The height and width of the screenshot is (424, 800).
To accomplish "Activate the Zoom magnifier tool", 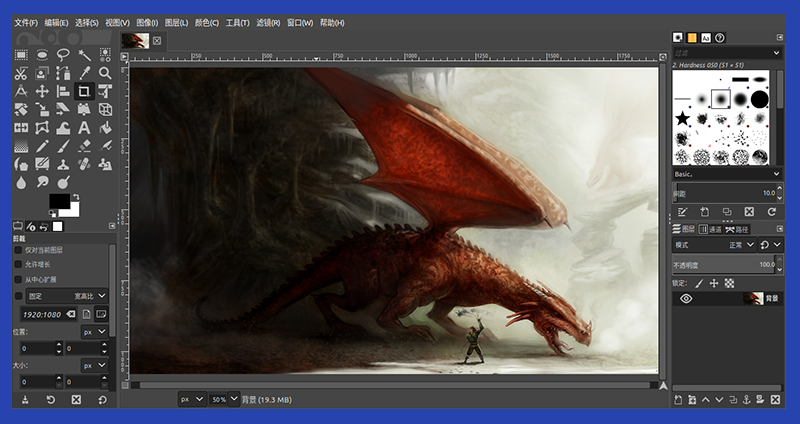I will click(x=107, y=73).
